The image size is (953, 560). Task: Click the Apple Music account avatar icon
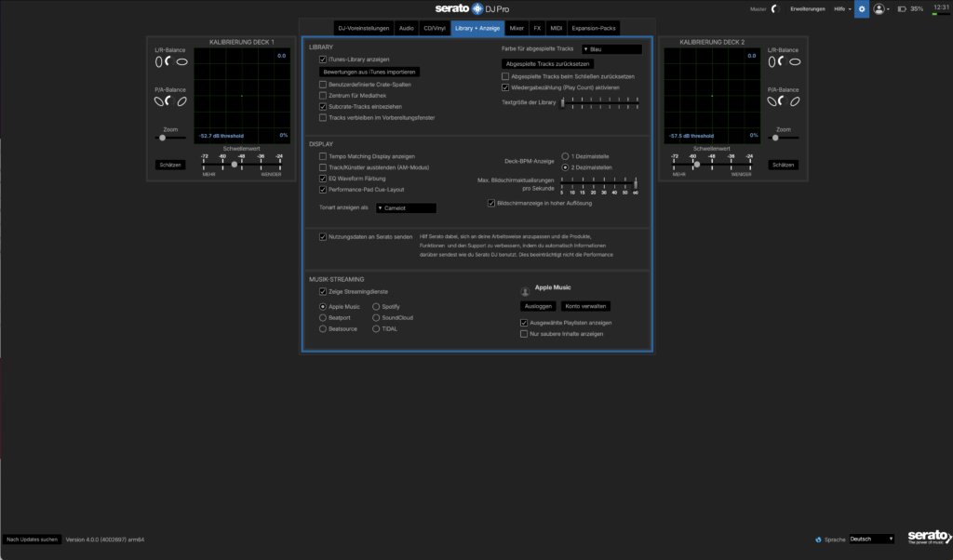525,291
